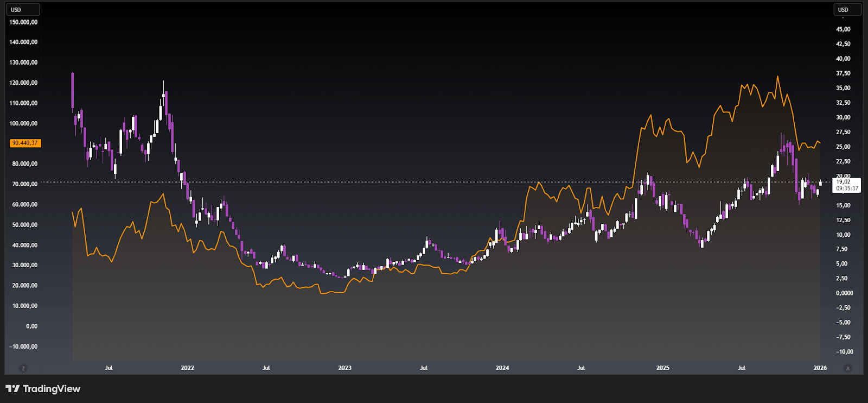Click the −7,50 right axis label
Image resolution: width=868 pixels, height=403 pixels.
click(x=843, y=337)
